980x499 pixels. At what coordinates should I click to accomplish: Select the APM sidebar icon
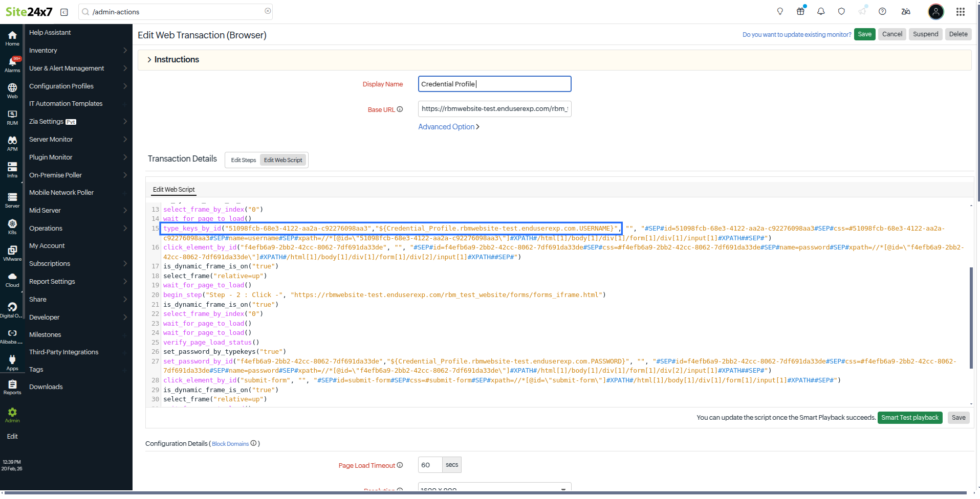tap(12, 142)
